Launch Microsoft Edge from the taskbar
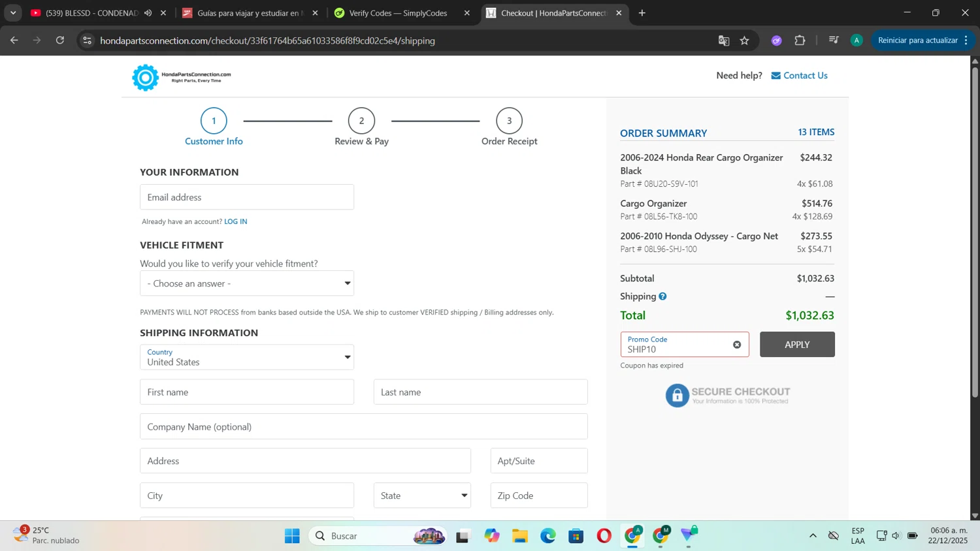Screen dimensions: 980x551 coord(547,536)
